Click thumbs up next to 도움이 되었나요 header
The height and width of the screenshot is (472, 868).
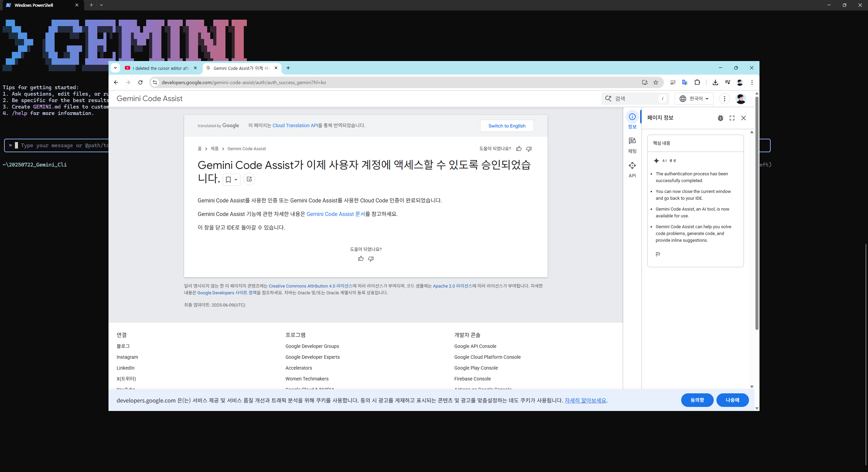point(519,149)
